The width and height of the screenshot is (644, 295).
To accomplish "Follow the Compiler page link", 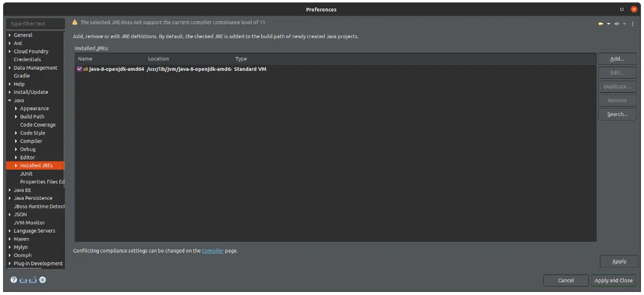I will 213,251.
